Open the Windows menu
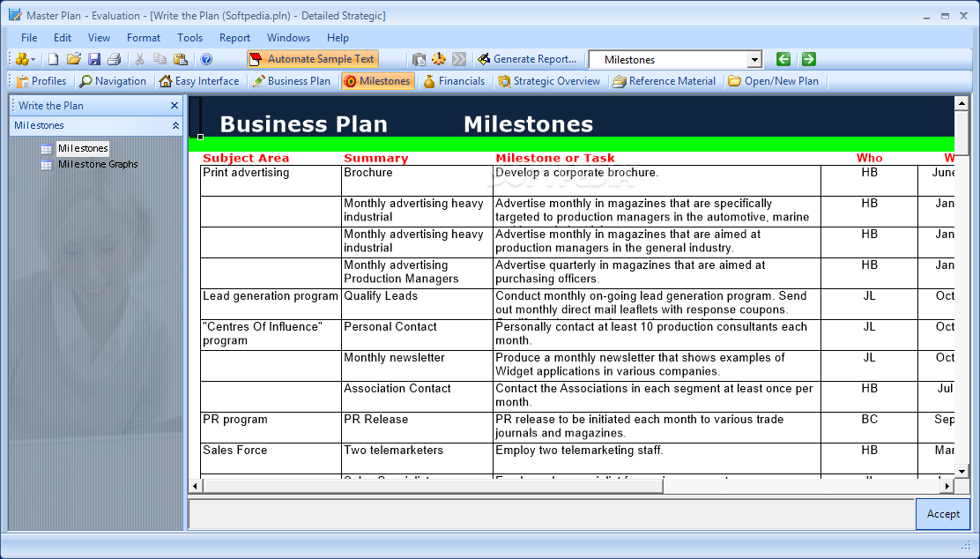 click(x=289, y=38)
